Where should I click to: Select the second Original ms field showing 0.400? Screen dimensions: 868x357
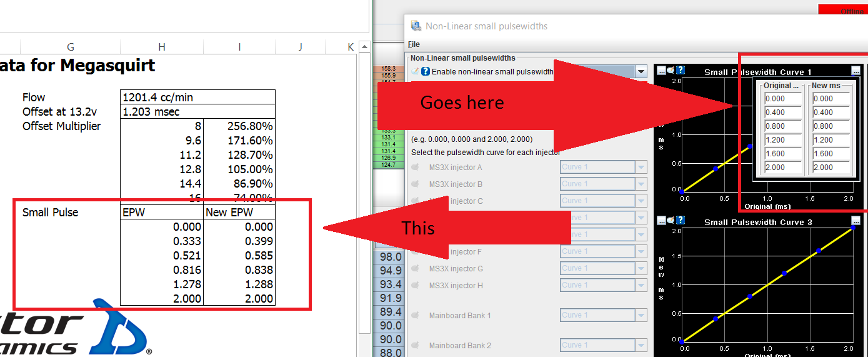783,113
